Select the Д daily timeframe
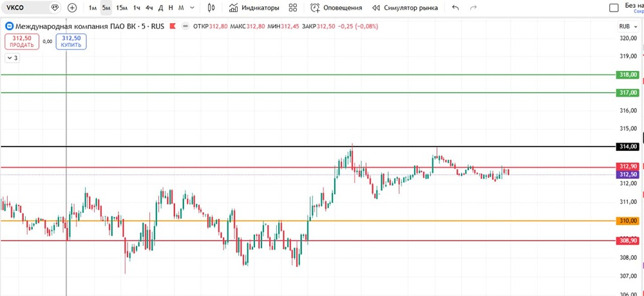 click(x=160, y=8)
